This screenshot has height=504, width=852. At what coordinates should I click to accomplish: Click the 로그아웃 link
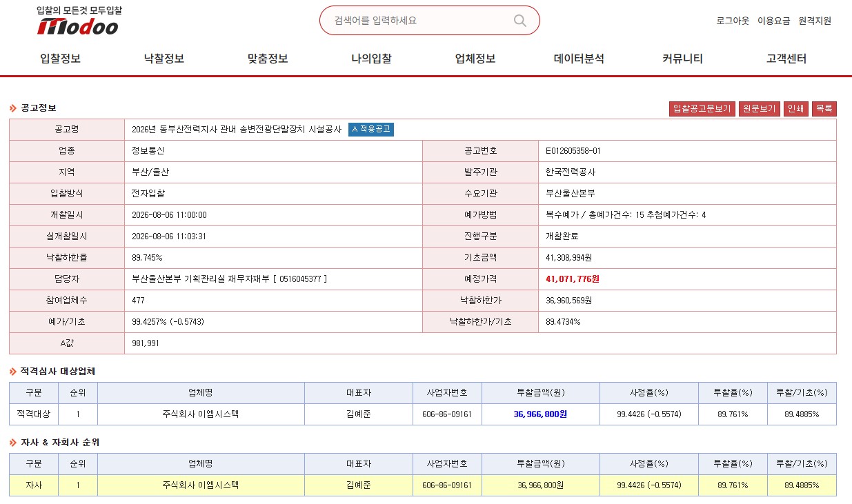pyautogui.click(x=733, y=21)
